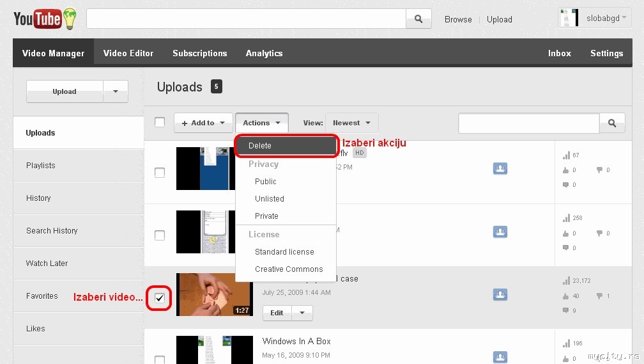
Task: Click privacy icon for Windows In A Box
Action: click(500, 357)
